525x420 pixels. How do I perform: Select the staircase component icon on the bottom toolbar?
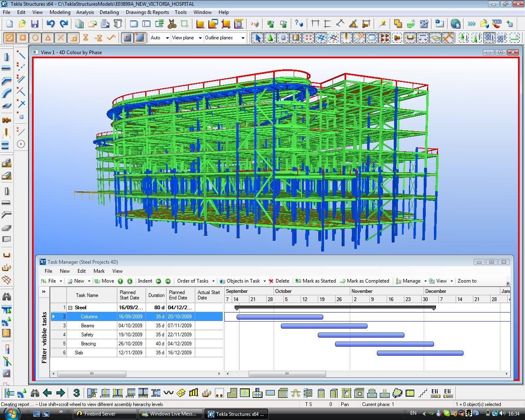pos(423,393)
